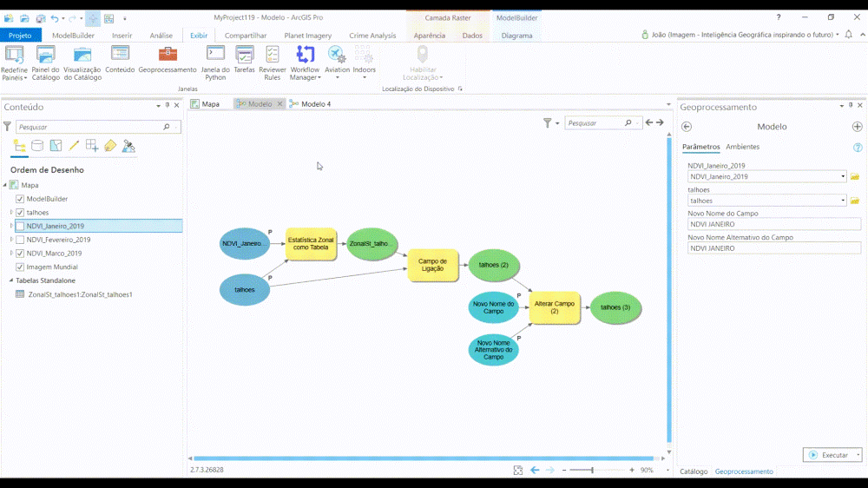Uncheck the talhoes layer checkbox
The image size is (868, 488).
(20, 213)
